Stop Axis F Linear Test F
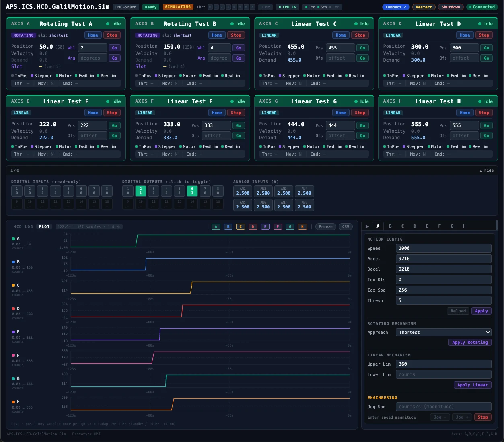 236,113
